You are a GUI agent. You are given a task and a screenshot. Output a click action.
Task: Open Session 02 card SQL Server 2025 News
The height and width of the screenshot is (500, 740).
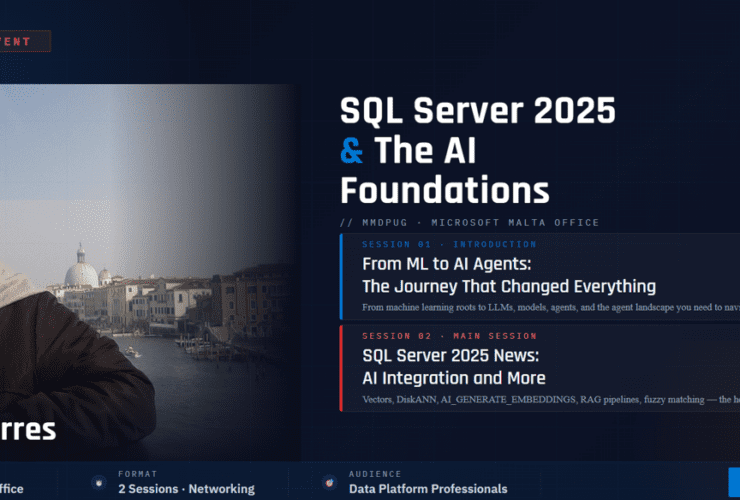coord(539,368)
